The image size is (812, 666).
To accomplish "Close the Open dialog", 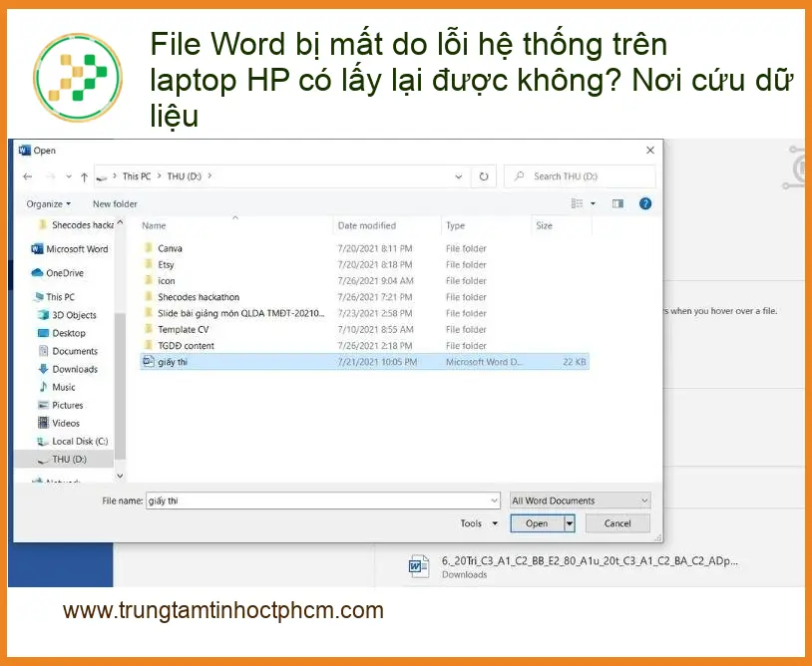I will point(650,151).
